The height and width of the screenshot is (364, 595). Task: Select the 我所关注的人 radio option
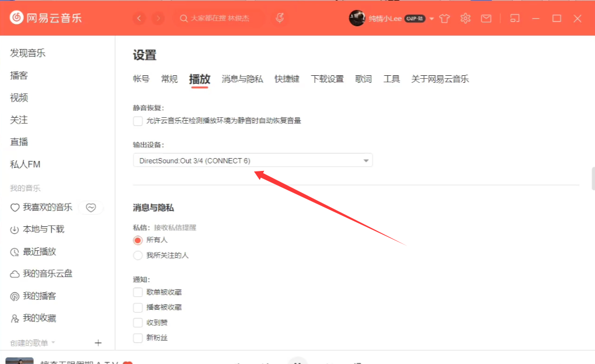(x=138, y=255)
